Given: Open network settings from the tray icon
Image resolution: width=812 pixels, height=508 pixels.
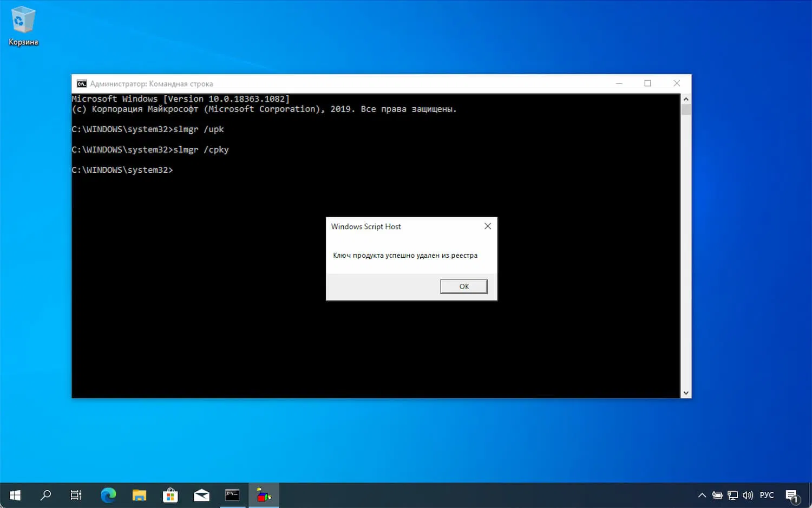Looking at the screenshot, I should (x=732, y=495).
